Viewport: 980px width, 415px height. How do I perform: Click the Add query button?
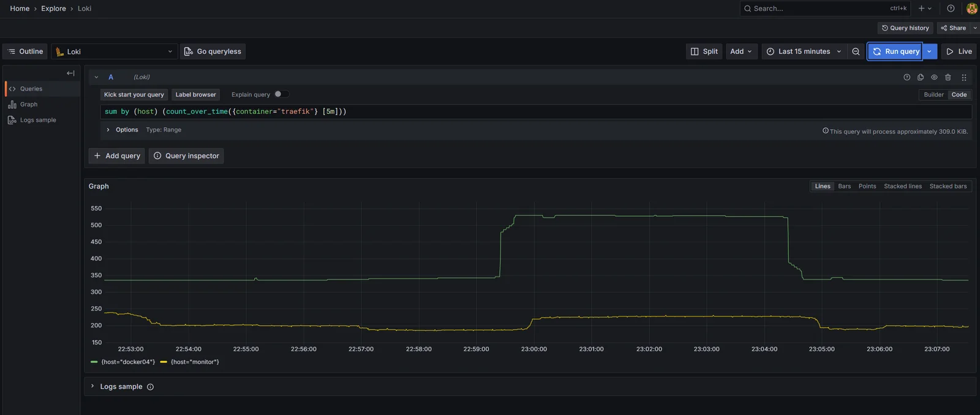pos(117,156)
